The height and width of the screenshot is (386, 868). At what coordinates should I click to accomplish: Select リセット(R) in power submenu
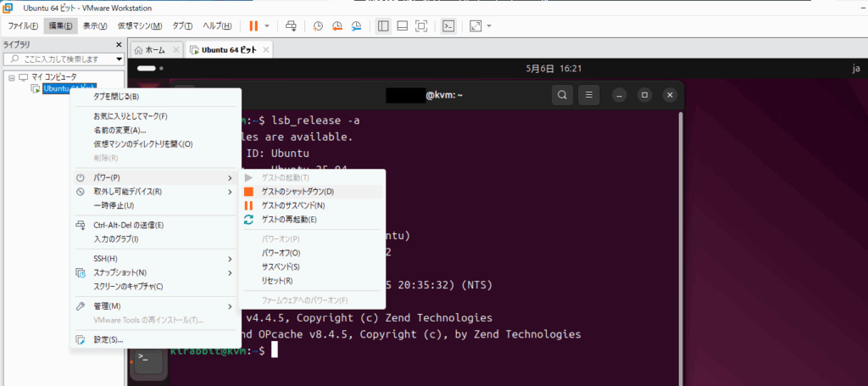pos(312,281)
